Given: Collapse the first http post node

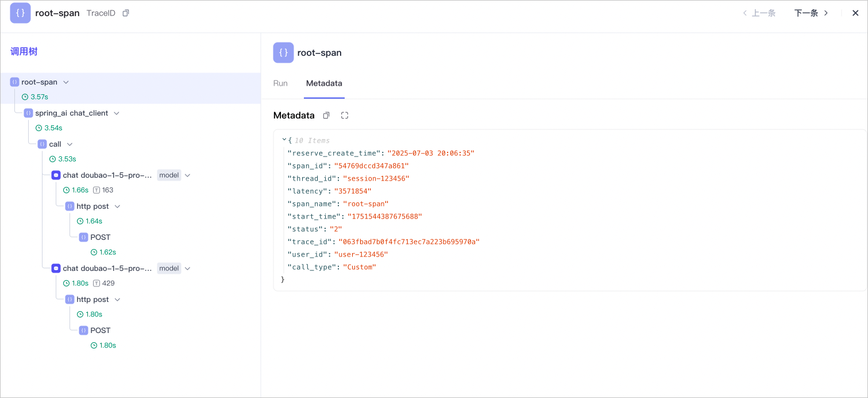Looking at the screenshot, I should tap(118, 206).
